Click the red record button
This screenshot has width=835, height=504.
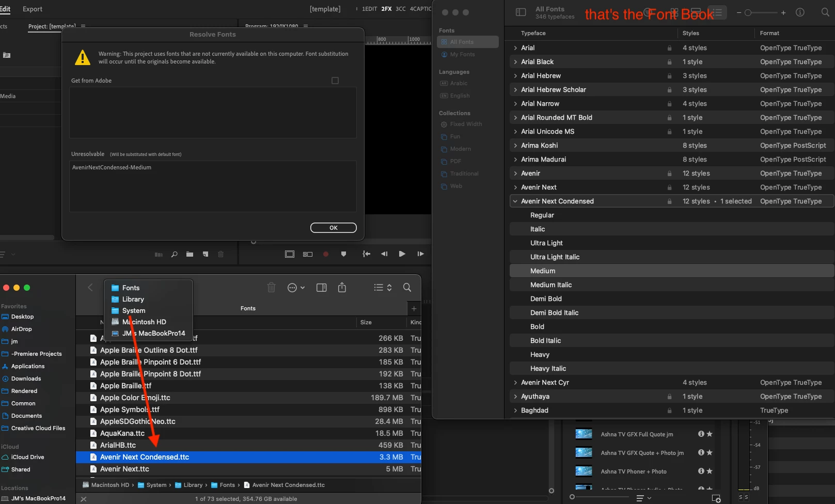(x=326, y=254)
